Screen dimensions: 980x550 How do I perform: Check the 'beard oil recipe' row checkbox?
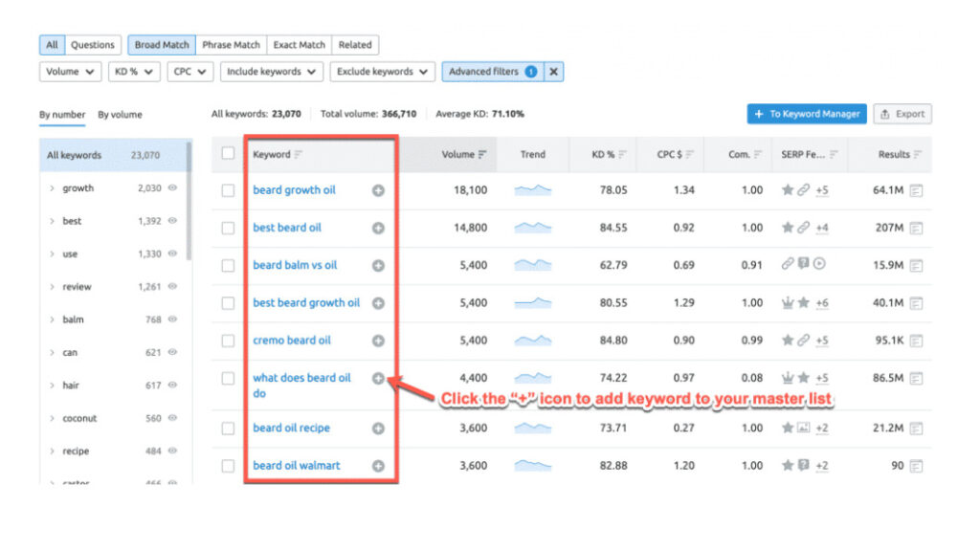coord(228,429)
